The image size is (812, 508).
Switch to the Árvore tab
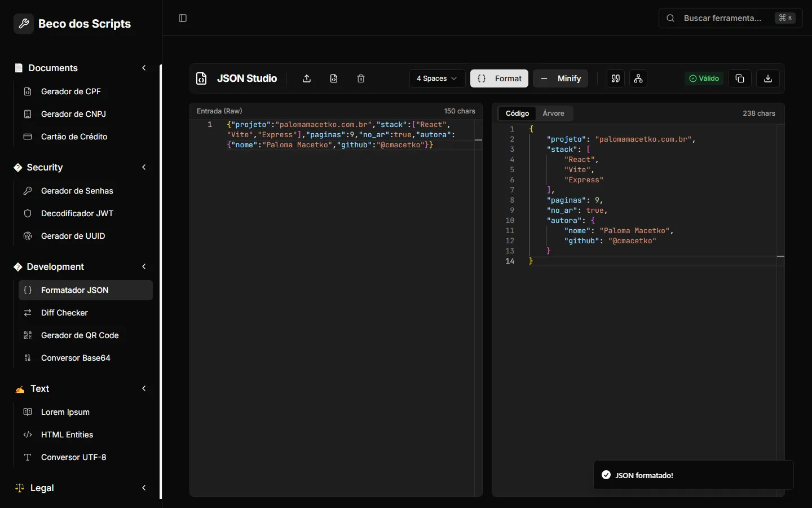[x=553, y=113]
